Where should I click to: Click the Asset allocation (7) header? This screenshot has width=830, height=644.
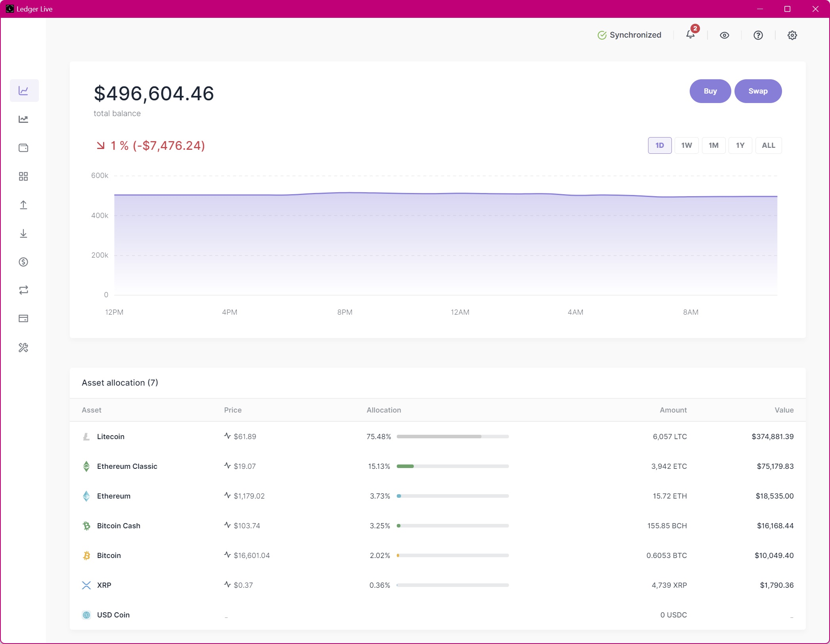coord(120,383)
